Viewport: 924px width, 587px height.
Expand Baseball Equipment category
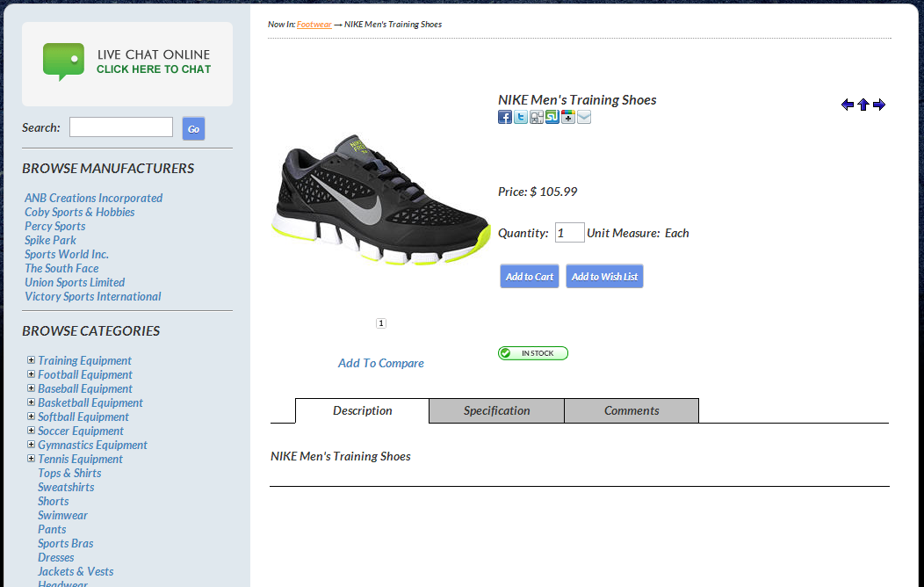(32, 388)
